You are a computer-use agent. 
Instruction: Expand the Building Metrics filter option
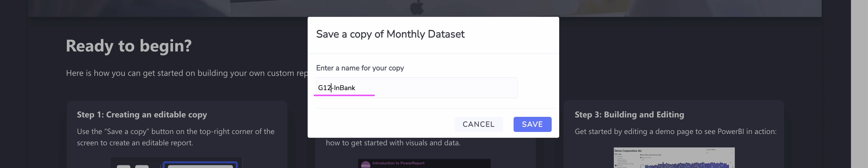tap(616, 160)
